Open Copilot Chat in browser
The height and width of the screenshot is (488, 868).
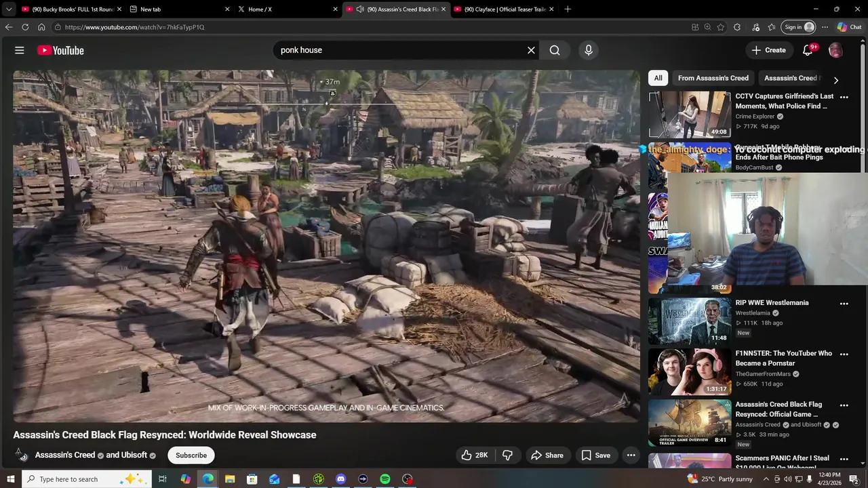click(850, 27)
